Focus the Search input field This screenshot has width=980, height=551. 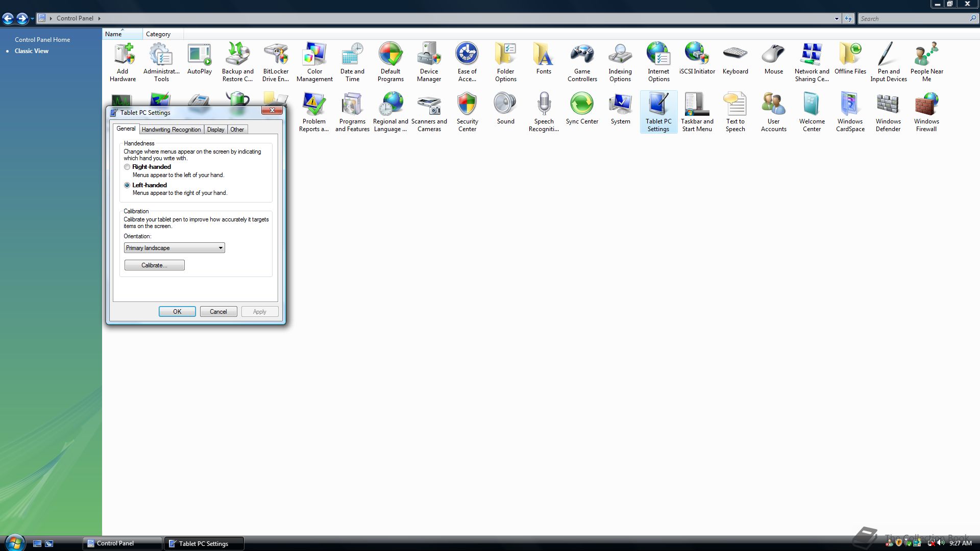(x=914, y=18)
